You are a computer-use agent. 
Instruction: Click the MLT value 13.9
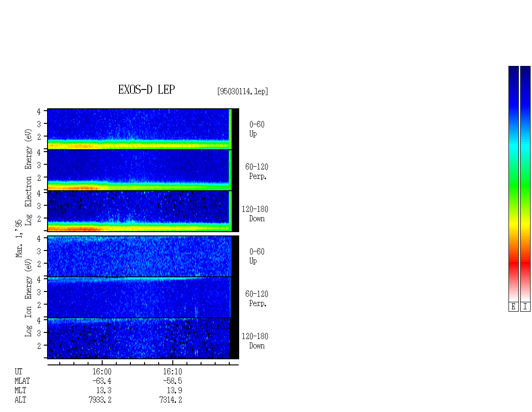coord(174,390)
